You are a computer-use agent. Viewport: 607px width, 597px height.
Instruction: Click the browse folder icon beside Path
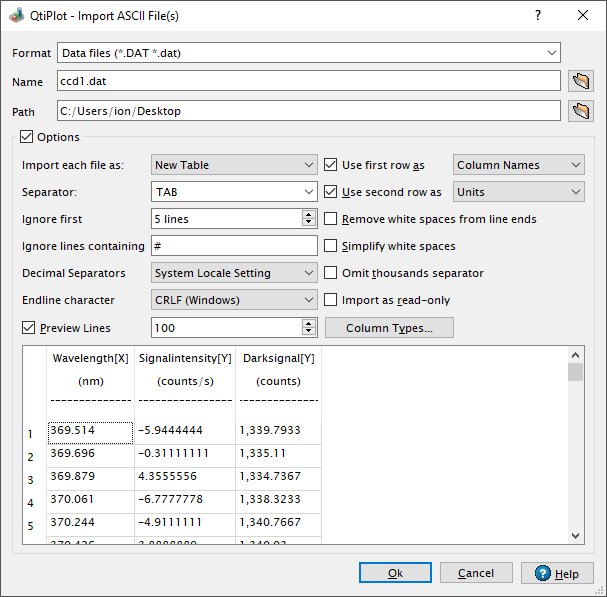click(580, 111)
